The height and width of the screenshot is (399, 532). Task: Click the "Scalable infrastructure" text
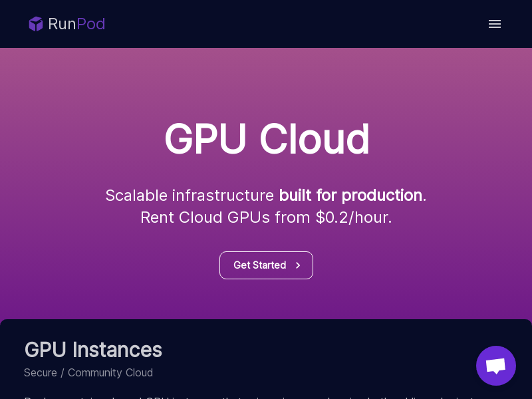coord(190,196)
